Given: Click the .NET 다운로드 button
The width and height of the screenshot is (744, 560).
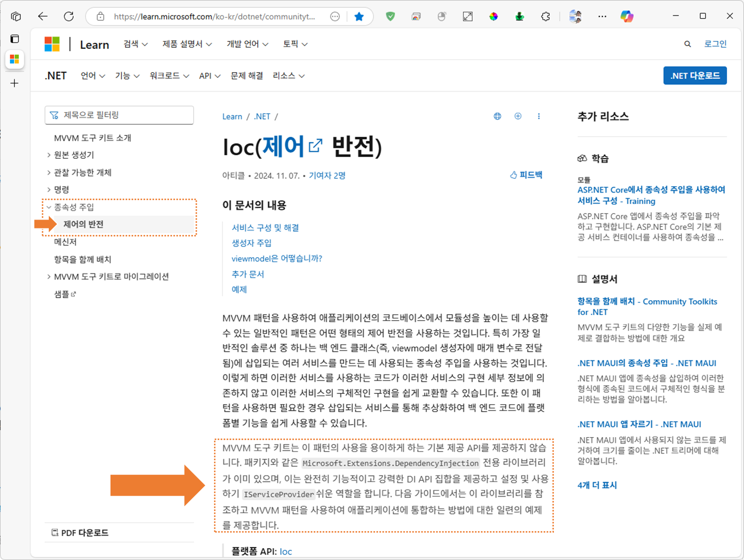Looking at the screenshot, I should coord(695,76).
